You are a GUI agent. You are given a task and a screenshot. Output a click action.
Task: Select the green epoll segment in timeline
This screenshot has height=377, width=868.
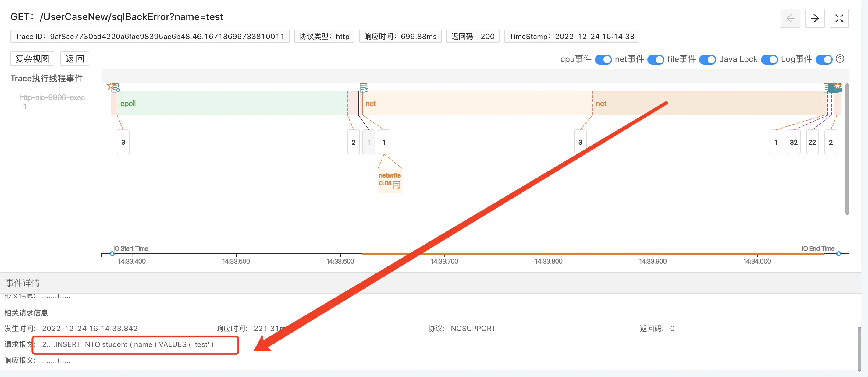click(233, 103)
